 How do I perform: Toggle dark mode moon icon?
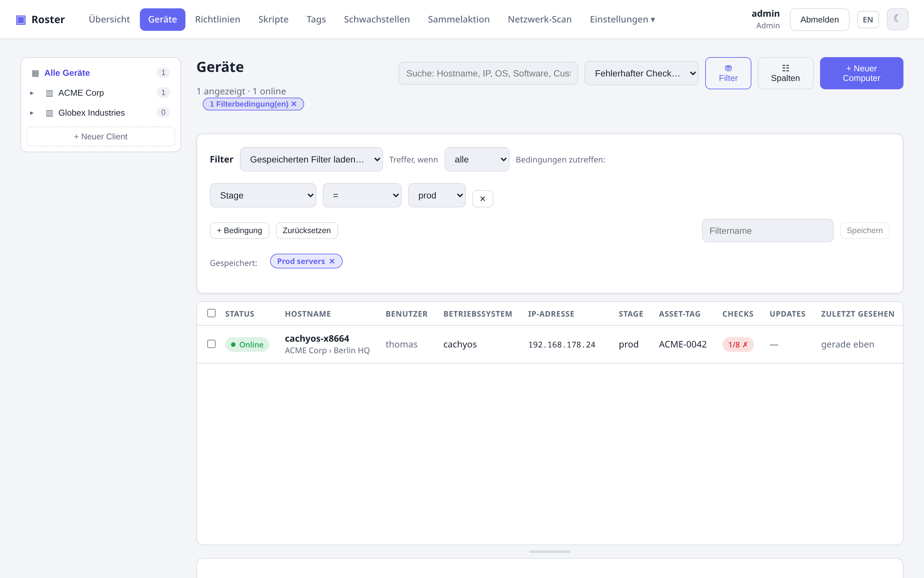(x=897, y=19)
